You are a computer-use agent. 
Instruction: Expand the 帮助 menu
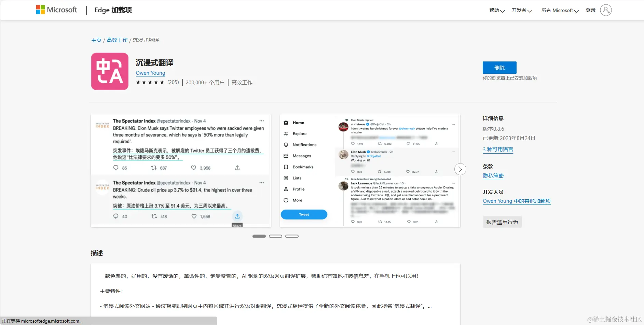pos(497,11)
